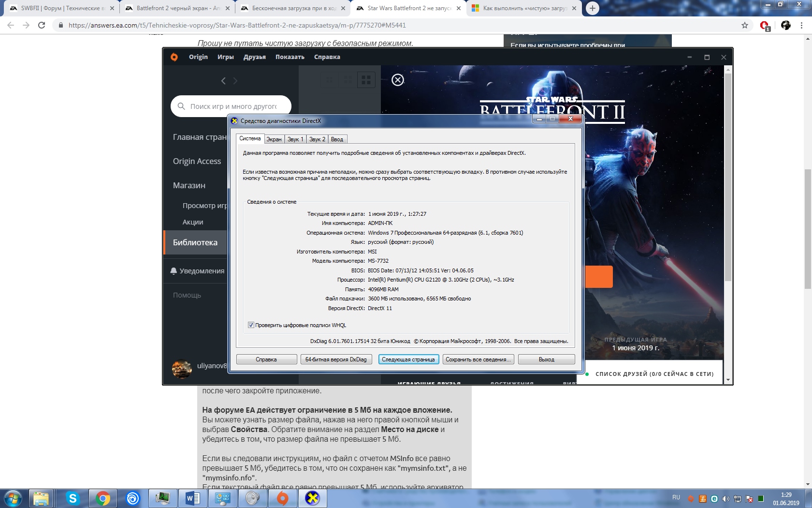
Task: Open the Windows Start menu
Action: (13, 498)
